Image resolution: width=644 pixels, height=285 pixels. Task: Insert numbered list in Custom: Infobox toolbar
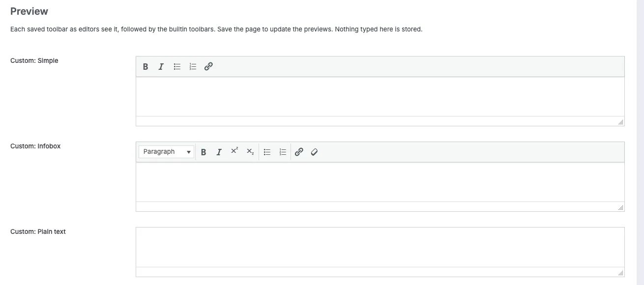283,152
